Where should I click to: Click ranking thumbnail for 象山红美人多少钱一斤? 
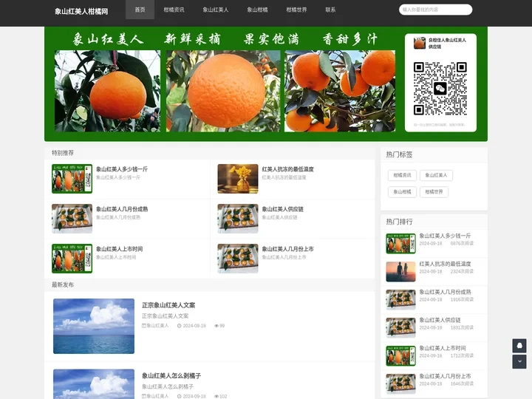tap(400, 244)
